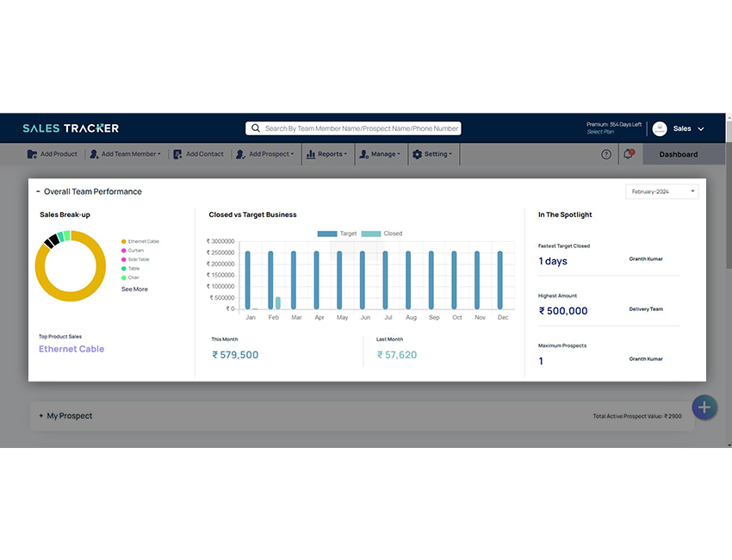
Task: Select the Add Contact icon
Action: point(178,154)
